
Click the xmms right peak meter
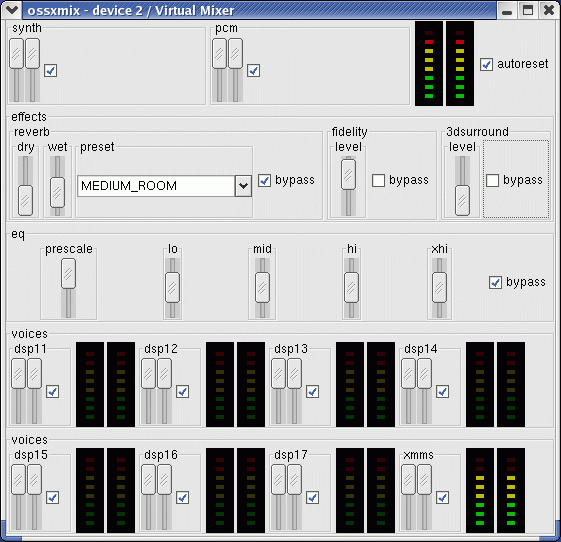pyautogui.click(x=511, y=490)
